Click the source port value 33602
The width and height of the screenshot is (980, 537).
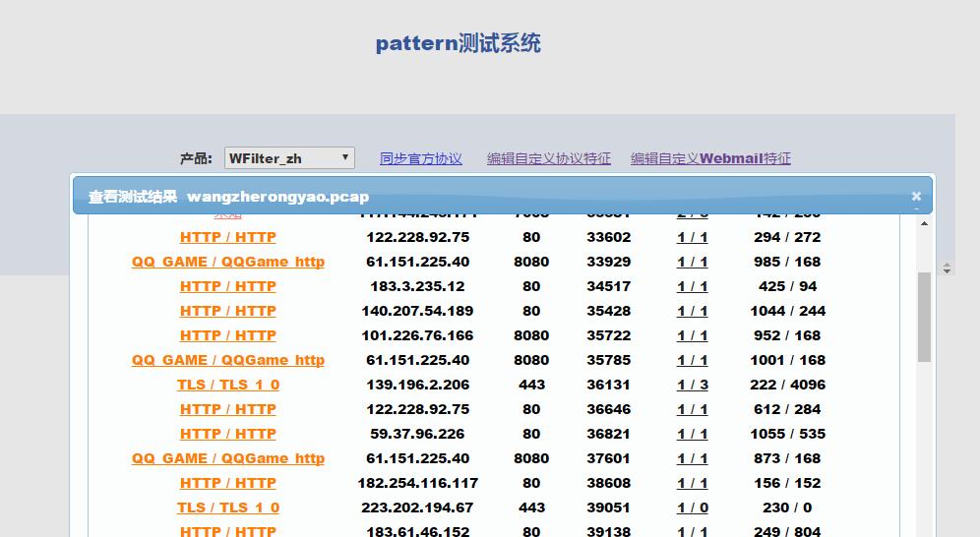[x=609, y=237]
